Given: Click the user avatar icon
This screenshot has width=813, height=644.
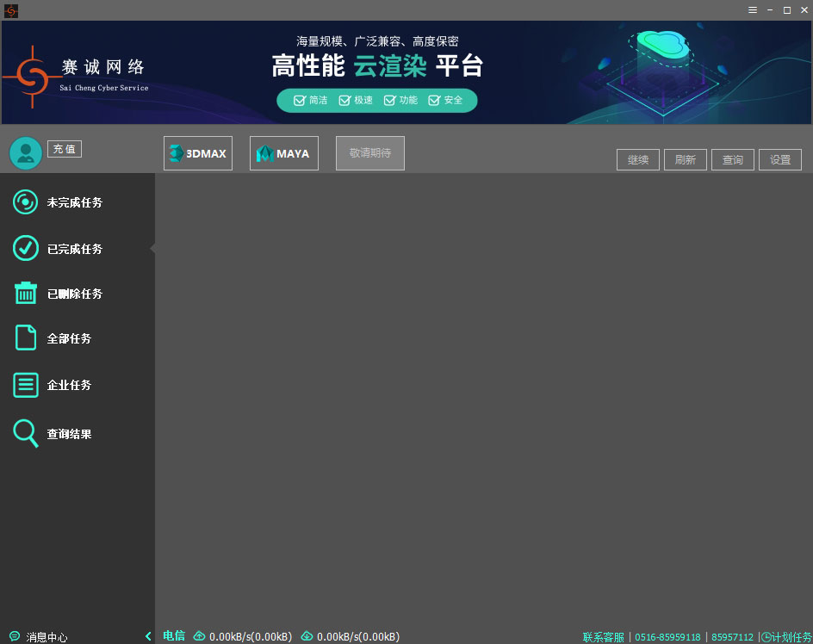Looking at the screenshot, I should (x=26, y=153).
